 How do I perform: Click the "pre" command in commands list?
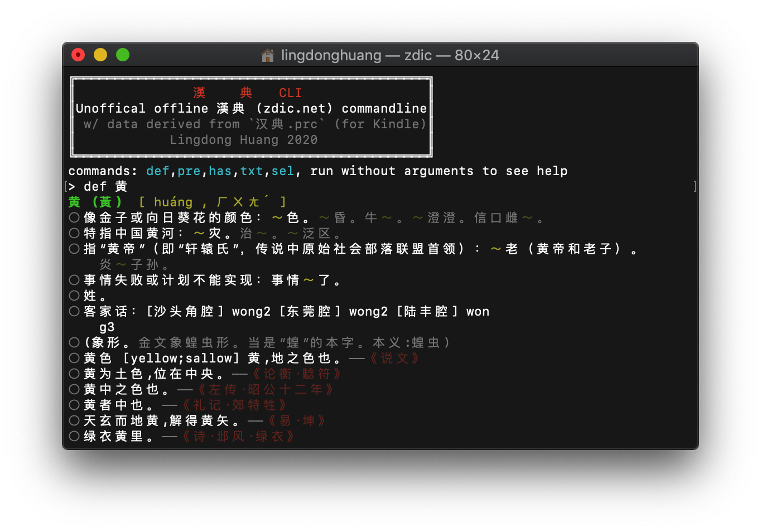189,171
